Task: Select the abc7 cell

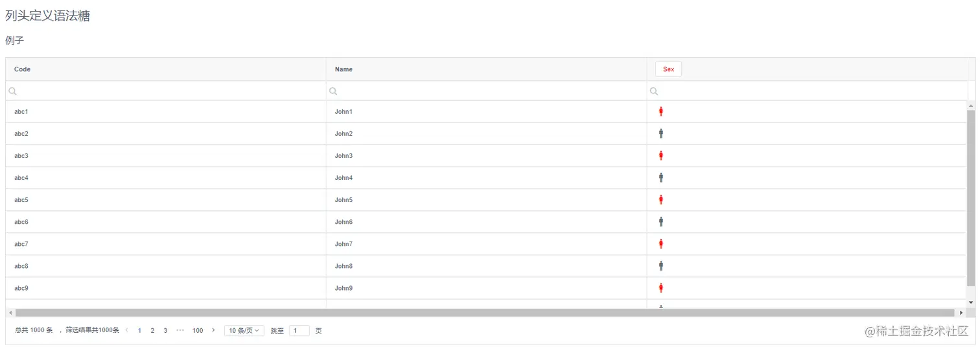Action: click(166, 243)
